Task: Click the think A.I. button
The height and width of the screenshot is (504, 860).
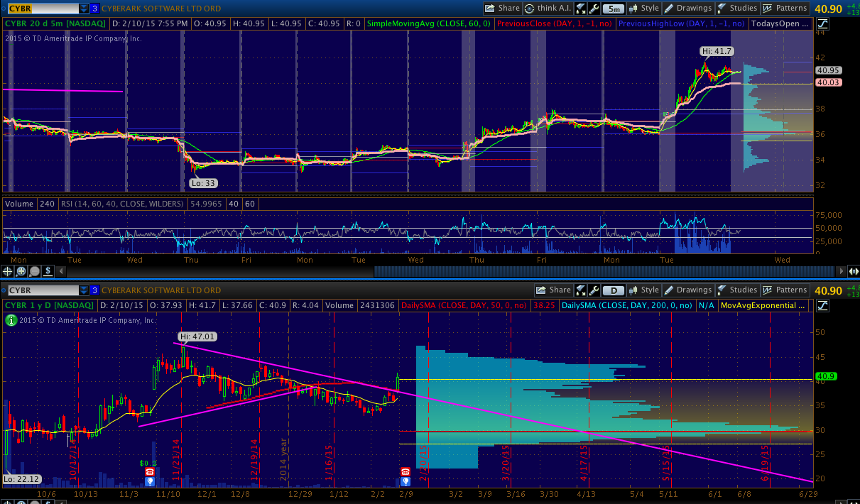Action: pos(548,9)
